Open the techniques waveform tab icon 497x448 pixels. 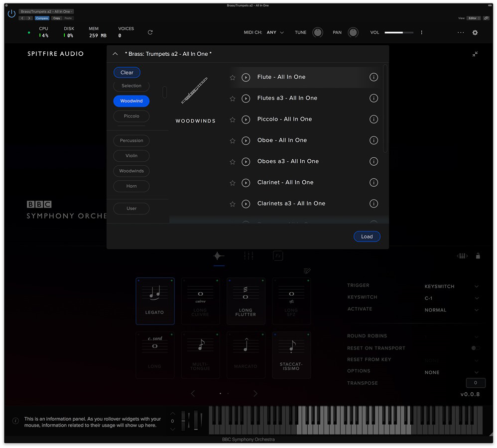pos(219,256)
